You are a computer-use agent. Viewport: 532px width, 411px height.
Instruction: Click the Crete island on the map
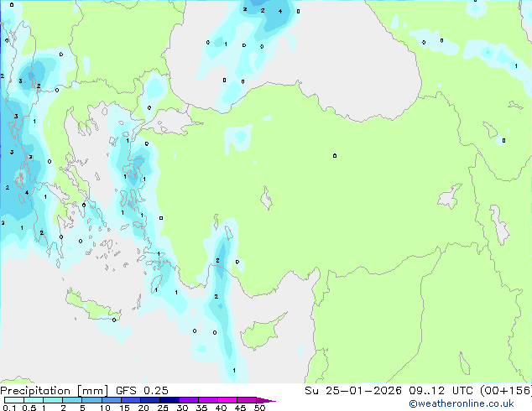[91, 307]
